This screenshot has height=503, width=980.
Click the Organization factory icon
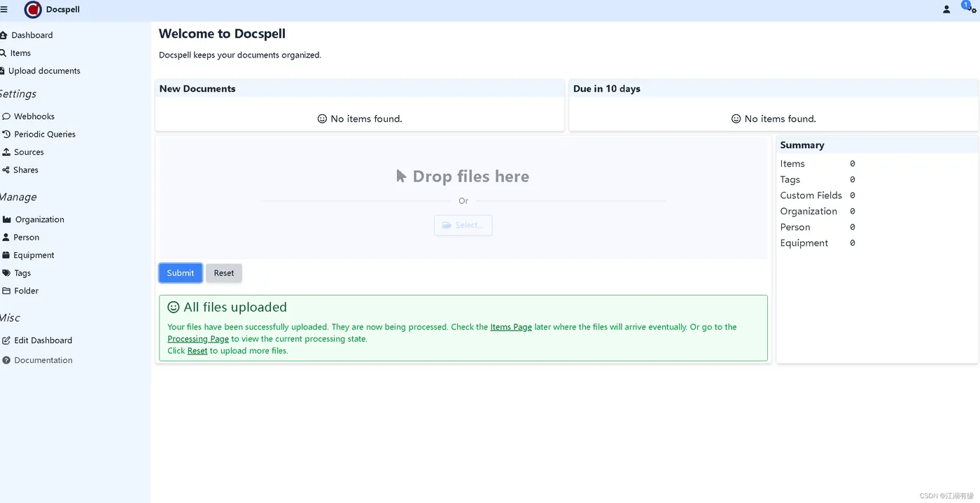coord(7,219)
